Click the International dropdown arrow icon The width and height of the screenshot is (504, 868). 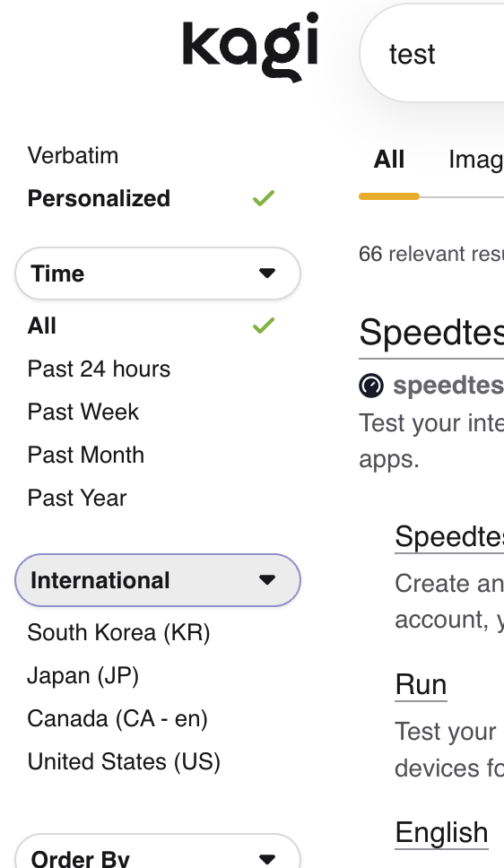pos(267,579)
